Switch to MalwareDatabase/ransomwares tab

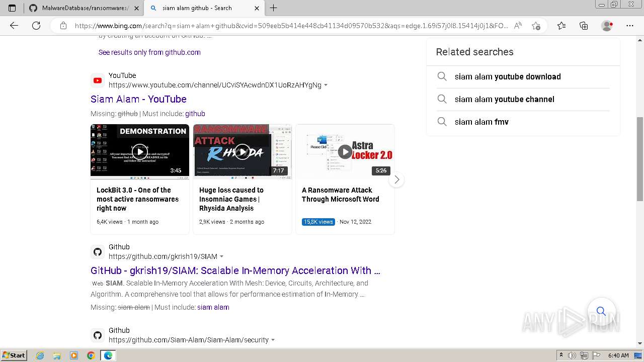point(84,8)
